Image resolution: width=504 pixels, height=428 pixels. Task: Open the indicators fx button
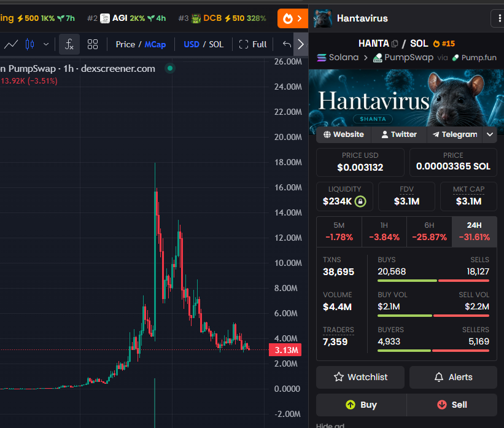click(x=69, y=44)
